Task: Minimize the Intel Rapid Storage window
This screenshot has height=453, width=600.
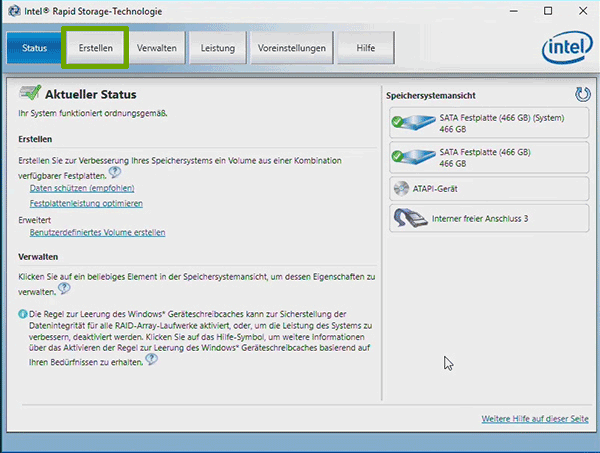Action: [514, 11]
